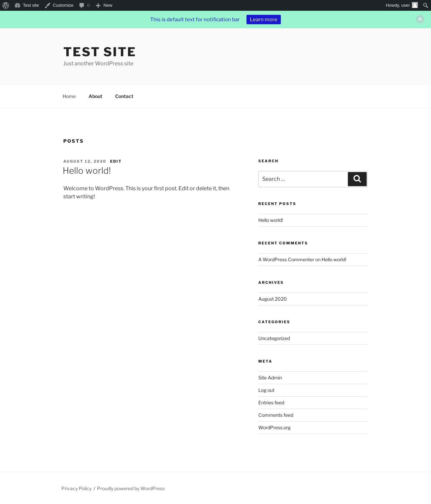View comments via the speech bubble icon
Screen dimensions: 431x504
84,5
